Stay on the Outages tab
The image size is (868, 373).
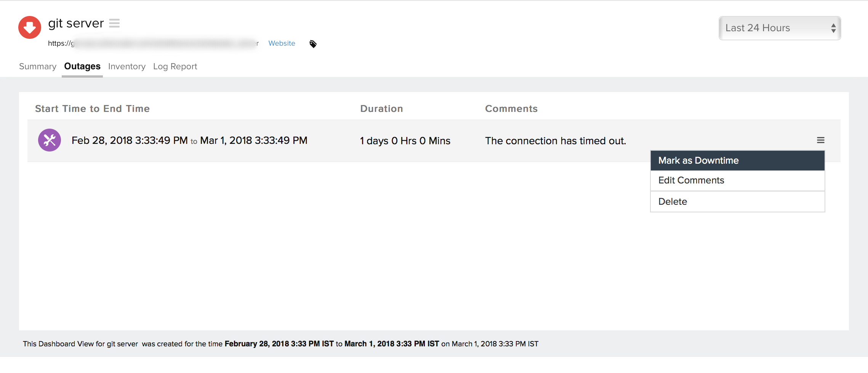(x=82, y=66)
